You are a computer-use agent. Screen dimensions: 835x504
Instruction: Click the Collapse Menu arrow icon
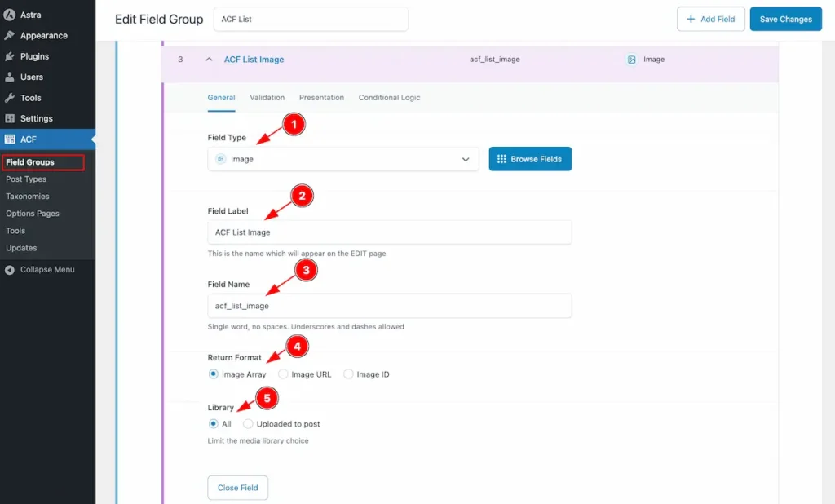coord(9,270)
